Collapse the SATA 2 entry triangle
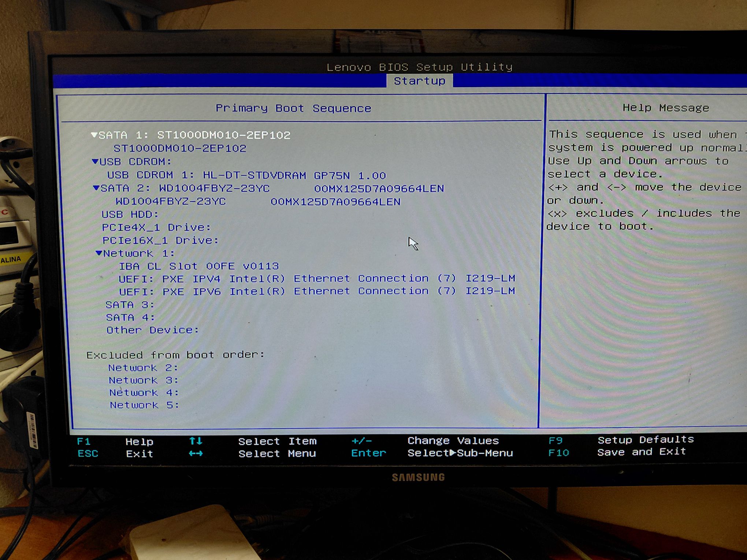 (x=96, y=188)
